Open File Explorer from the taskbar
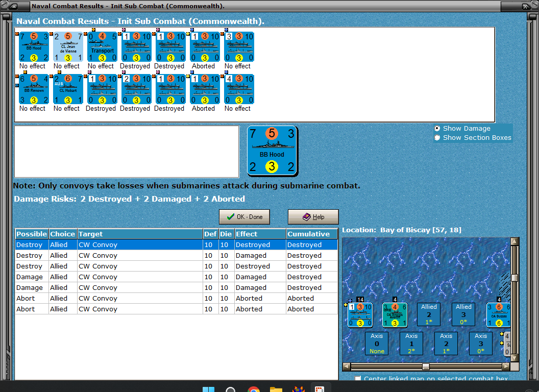This screenshot has width=539, height=392. click(x=276, y=389)
